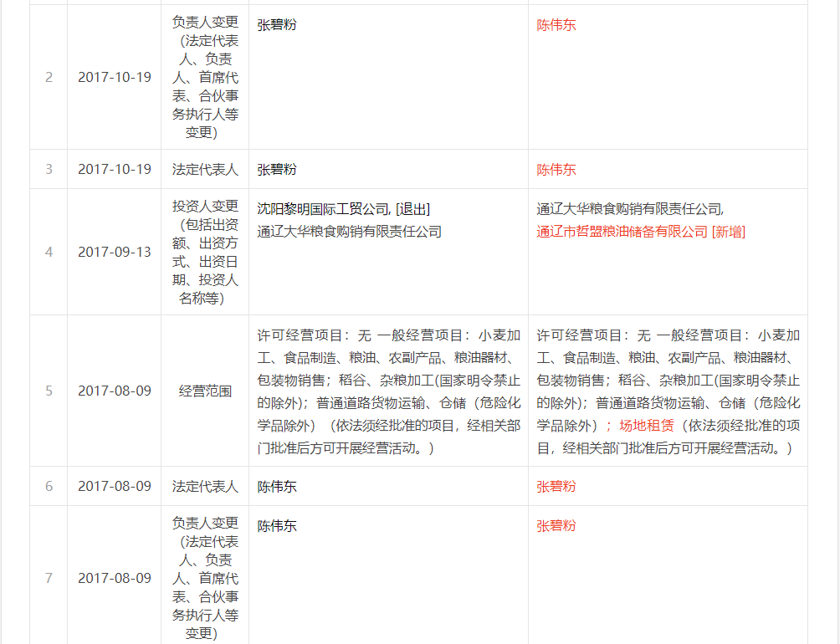The height and width of the screenshot is (644, 840).
Task: Click red 张碧粉 in row 7
Action: pyautogui.click(x=556, y=526)
